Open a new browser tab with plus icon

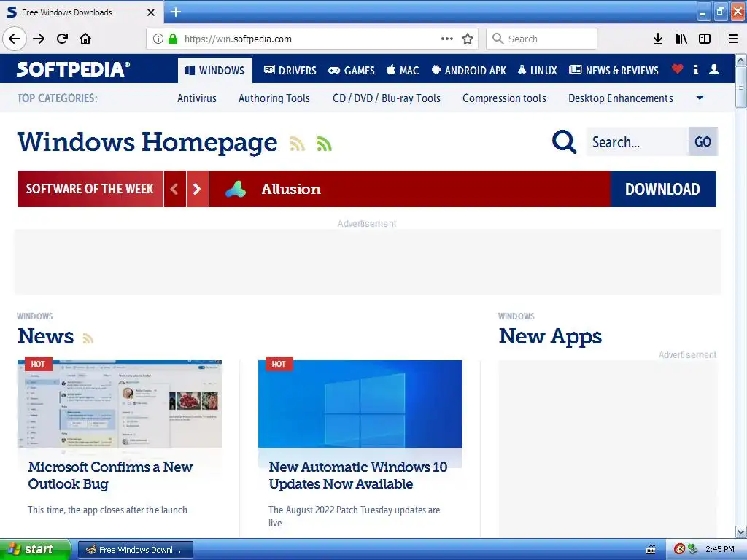point(175,12)
